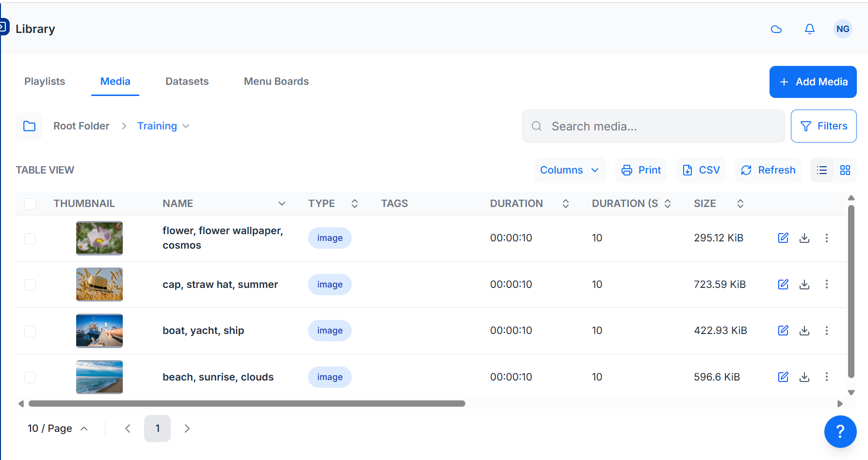Open the notifications bell

click(x=810, y=29)
